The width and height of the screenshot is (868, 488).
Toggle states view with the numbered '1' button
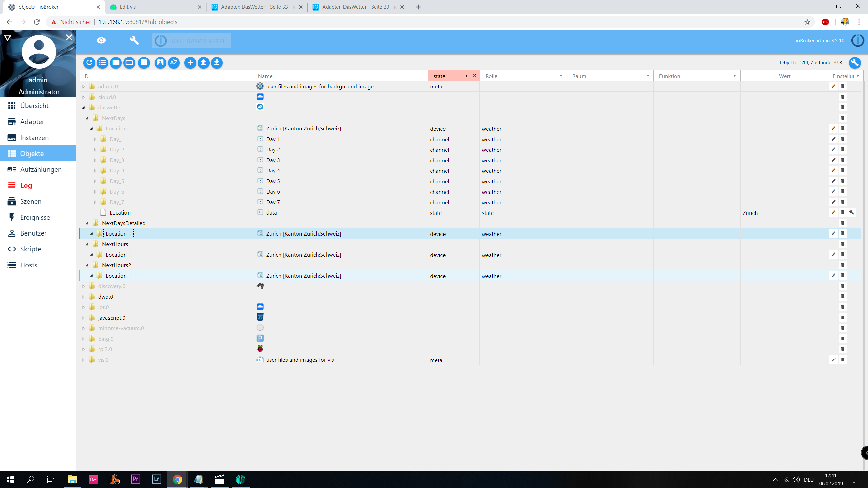(144, 63)
